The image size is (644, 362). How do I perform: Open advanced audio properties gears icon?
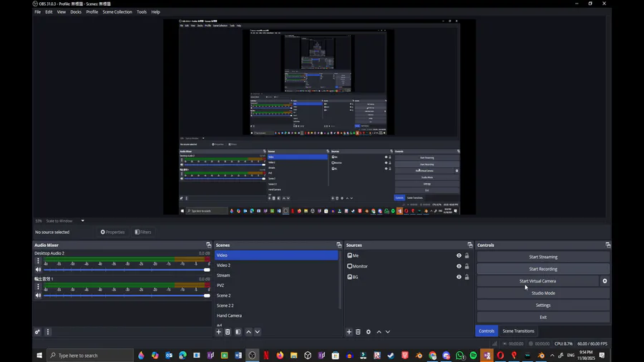pyautogui.click(x=37, y=332)
